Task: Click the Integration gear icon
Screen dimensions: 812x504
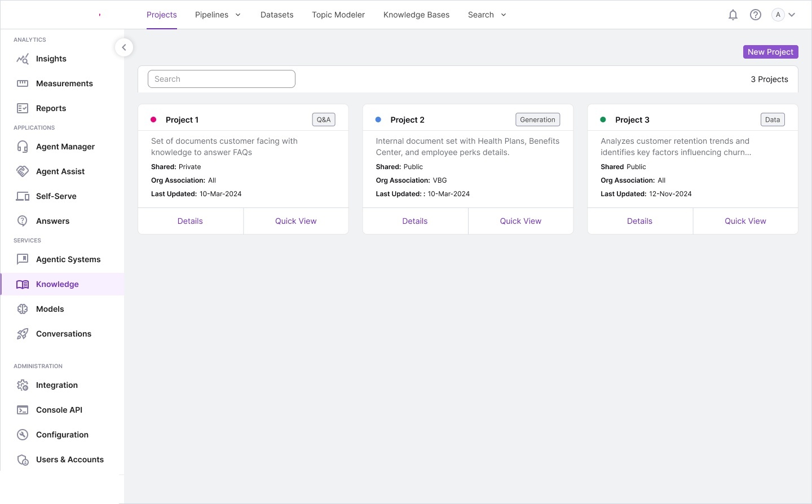Action: click(23, 386)
